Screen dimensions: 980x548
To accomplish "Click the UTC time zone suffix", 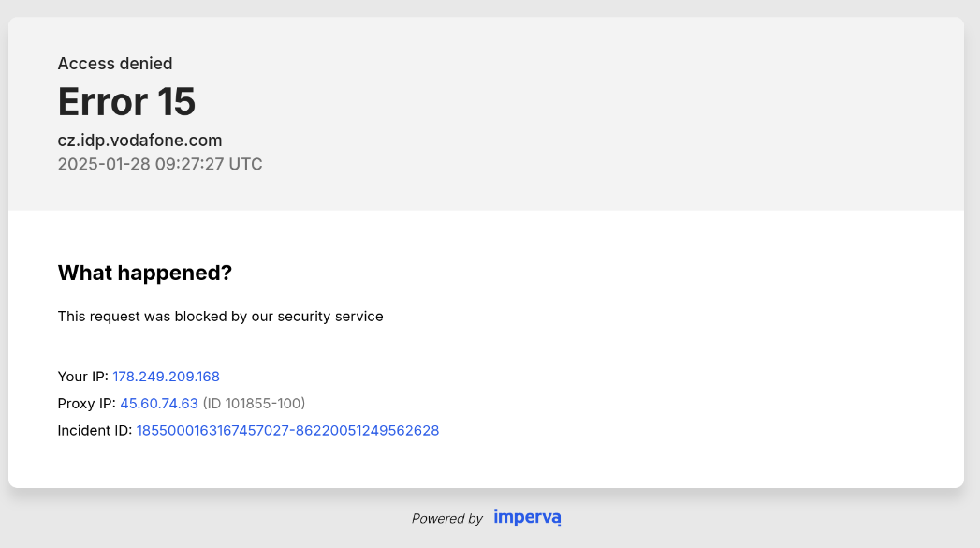I will pyautogui.click(x=245, y=164).
